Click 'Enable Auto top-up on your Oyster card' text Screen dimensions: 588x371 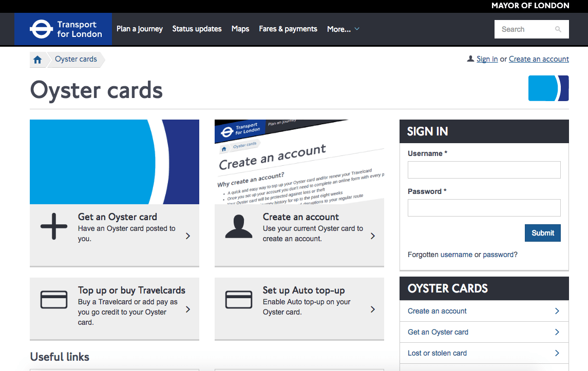(x=307, y=307)
